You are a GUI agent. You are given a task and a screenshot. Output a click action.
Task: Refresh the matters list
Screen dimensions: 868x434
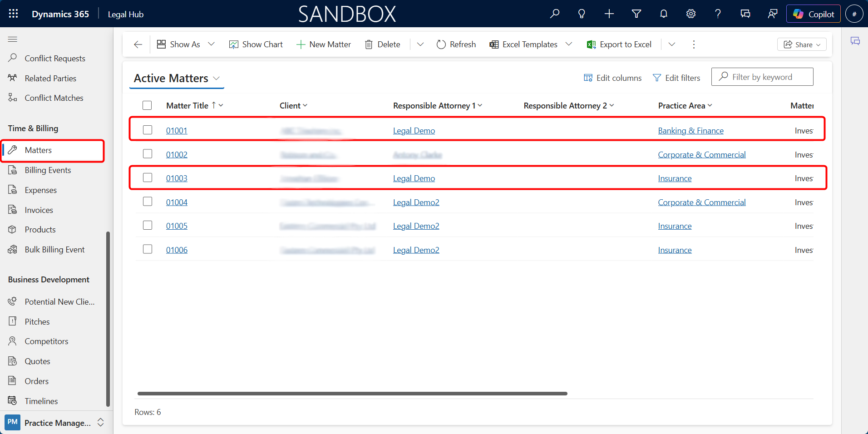point(456,44)
